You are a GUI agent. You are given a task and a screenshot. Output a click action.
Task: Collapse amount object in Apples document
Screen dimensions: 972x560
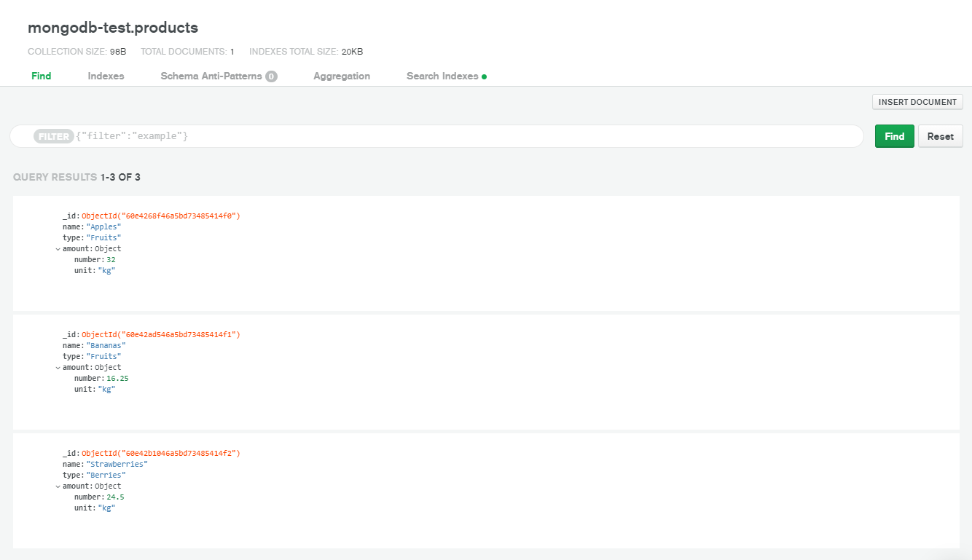58,249
